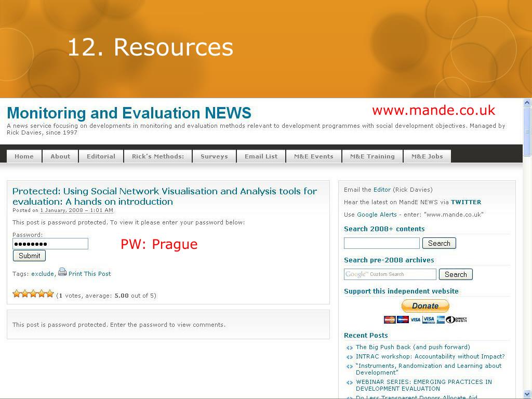
Task: Focus the Search 2008+ contents field
Action: click(x=382, y=243)
